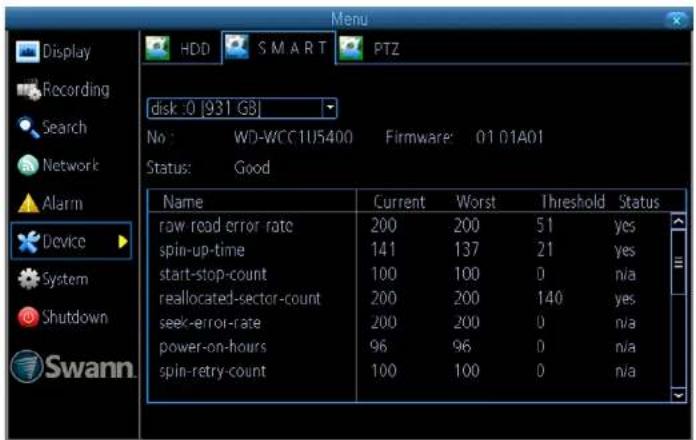This screenshot has height=440, width=696.
Task: Select the spin-up-time row
Action: click(408, 250)
